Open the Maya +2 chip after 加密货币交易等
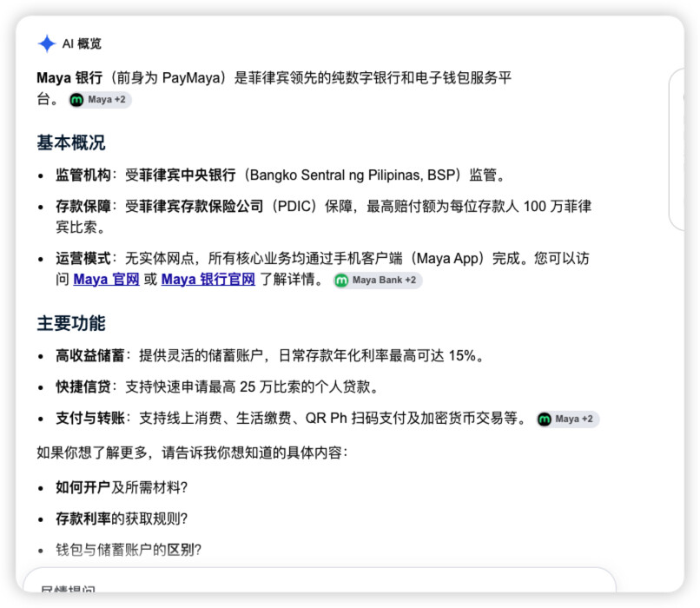700x608 pixels. point(568,420)
